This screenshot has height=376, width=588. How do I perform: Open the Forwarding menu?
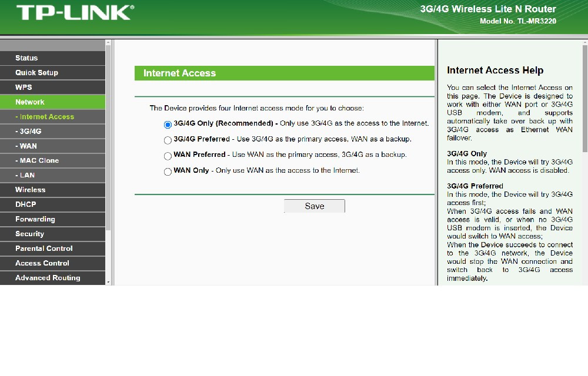pos(35,219)
